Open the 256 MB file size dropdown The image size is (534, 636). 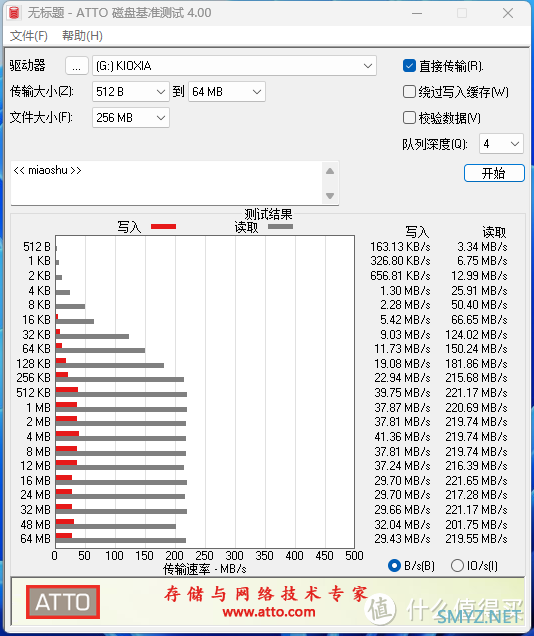click(x=131, y=118)
